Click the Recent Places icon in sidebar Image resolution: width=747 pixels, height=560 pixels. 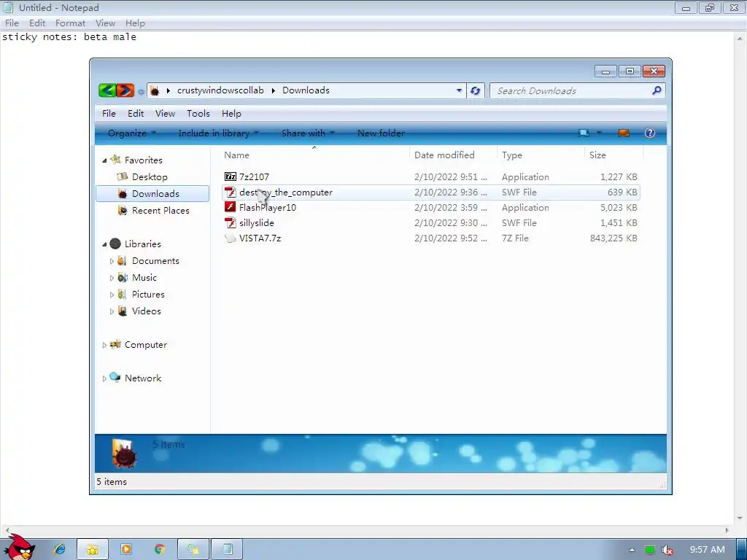[x=123, y=210]
